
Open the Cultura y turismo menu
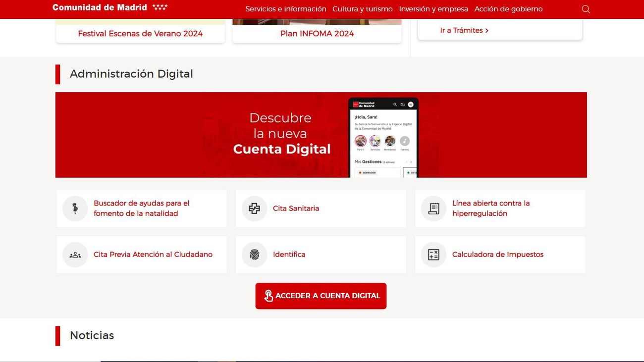coord(362,9)
